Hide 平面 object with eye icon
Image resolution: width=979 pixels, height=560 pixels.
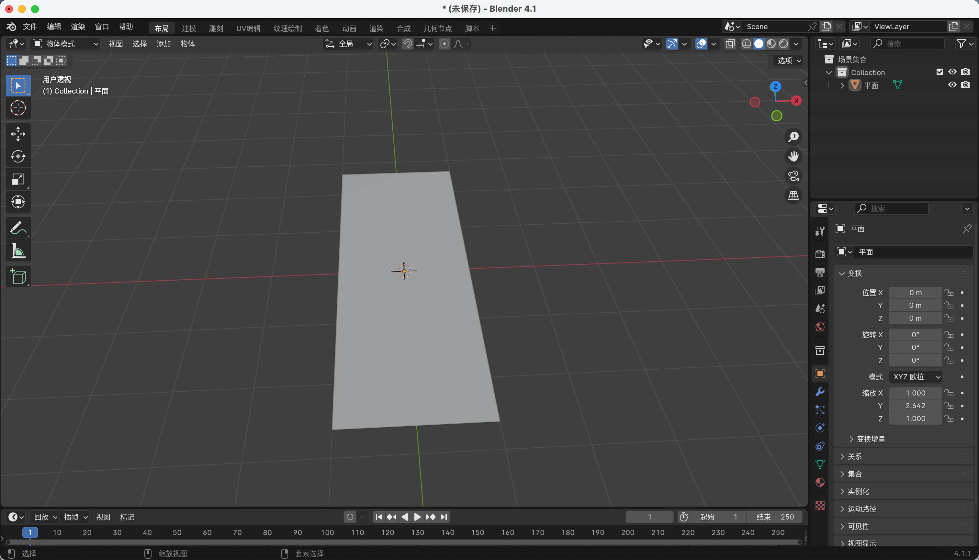pos(952,85)
